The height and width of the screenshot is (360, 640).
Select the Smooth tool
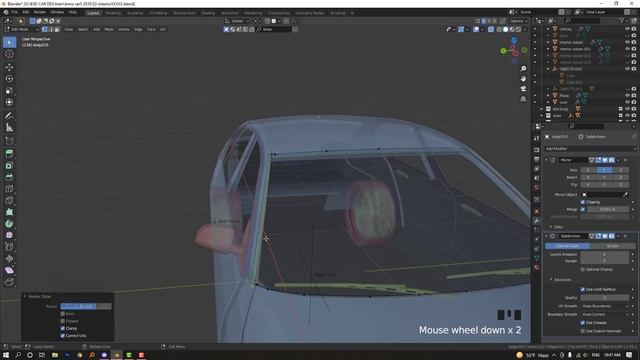pyautogui.click(x=9, y=235)
